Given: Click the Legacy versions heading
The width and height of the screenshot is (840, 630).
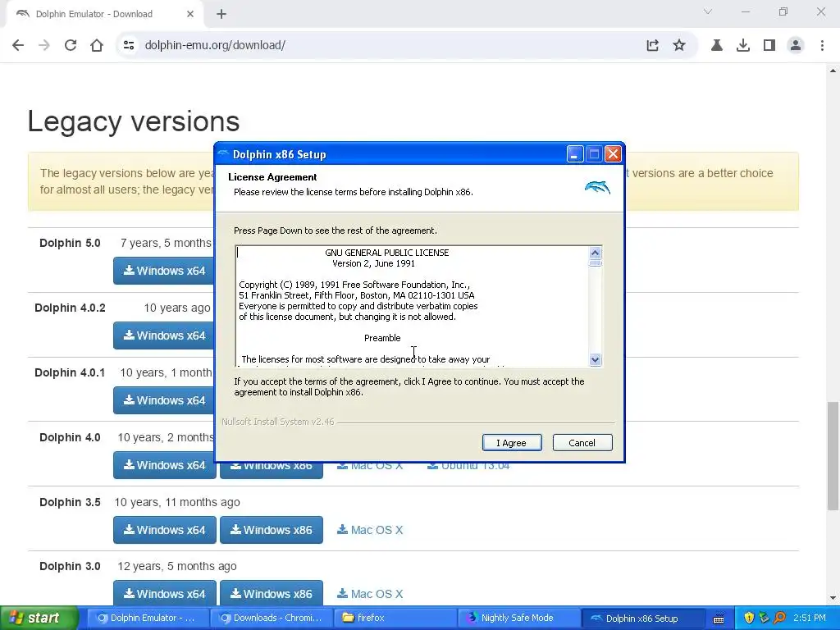Looking at the screenshot, I should pyautogui.click(x=134, y=121).
